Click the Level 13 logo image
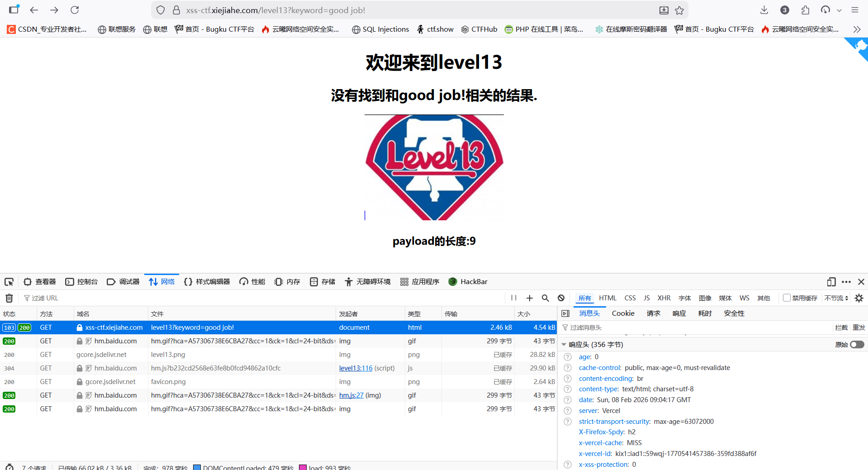 click(434, 167)
